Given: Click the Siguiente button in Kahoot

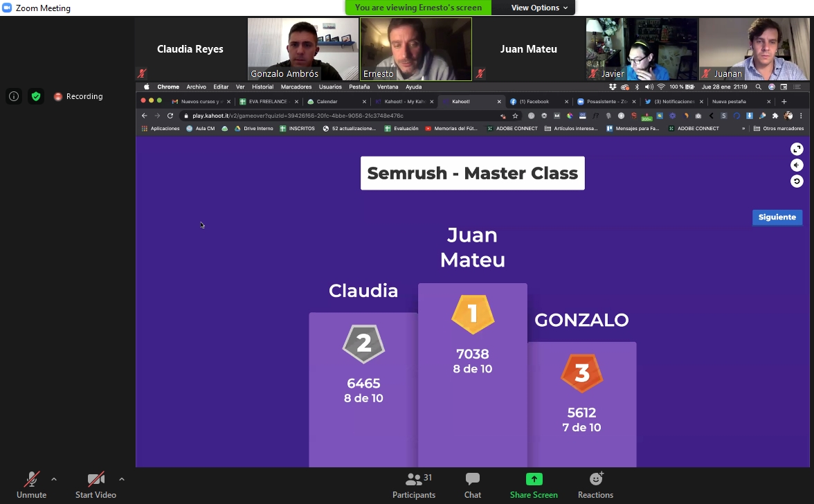Looking at the screenshot, I should [x=777, y=217].
